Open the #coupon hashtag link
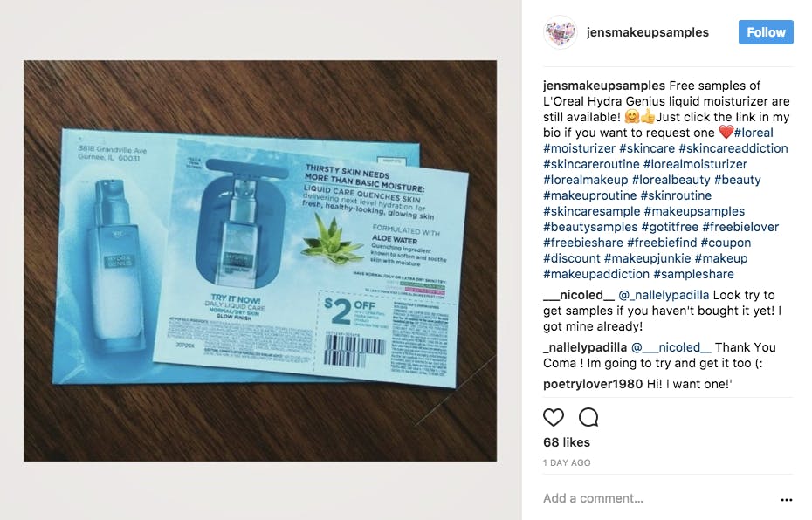 point(726,243)
